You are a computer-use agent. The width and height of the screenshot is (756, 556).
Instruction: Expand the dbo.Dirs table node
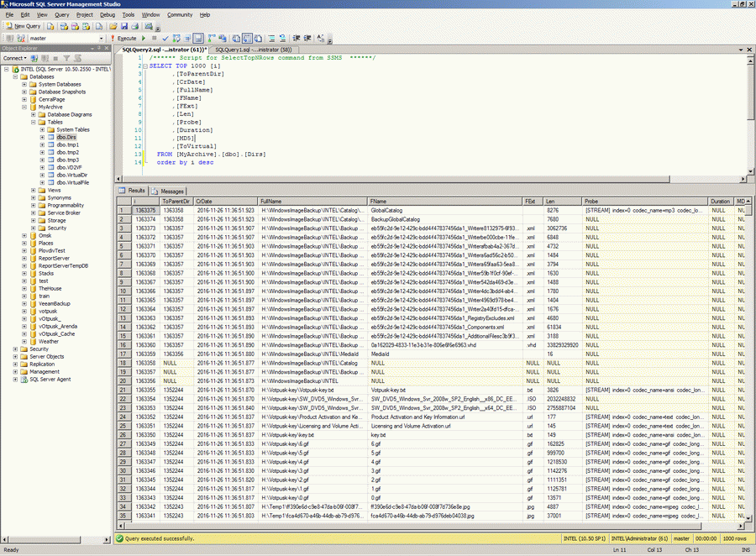[x=43, y=138]
